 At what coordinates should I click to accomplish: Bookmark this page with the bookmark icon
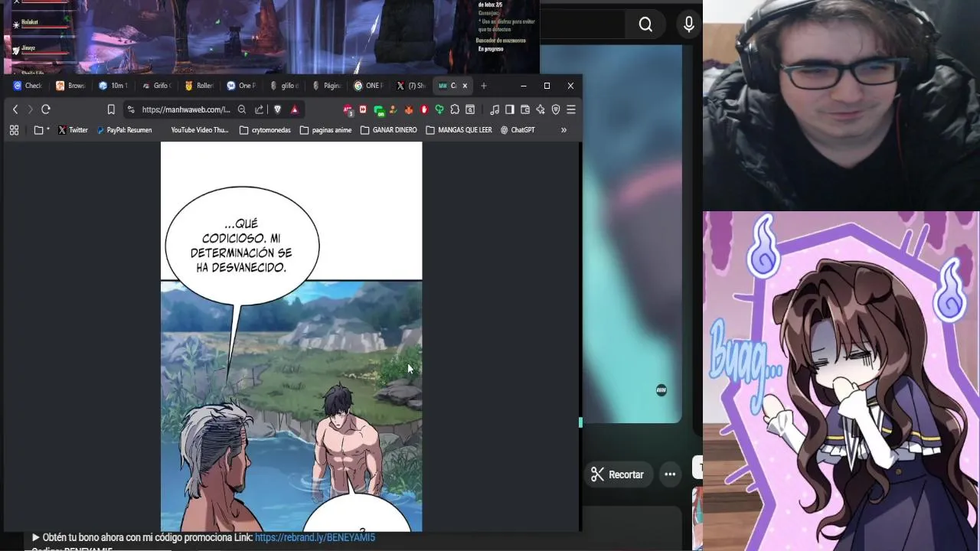click(x=111, y=109)
